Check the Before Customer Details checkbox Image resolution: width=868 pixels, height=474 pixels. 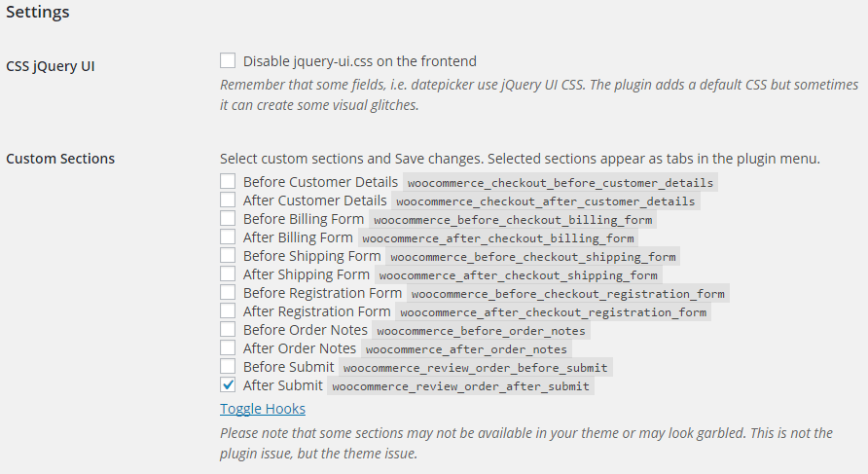tap(228, 182)
